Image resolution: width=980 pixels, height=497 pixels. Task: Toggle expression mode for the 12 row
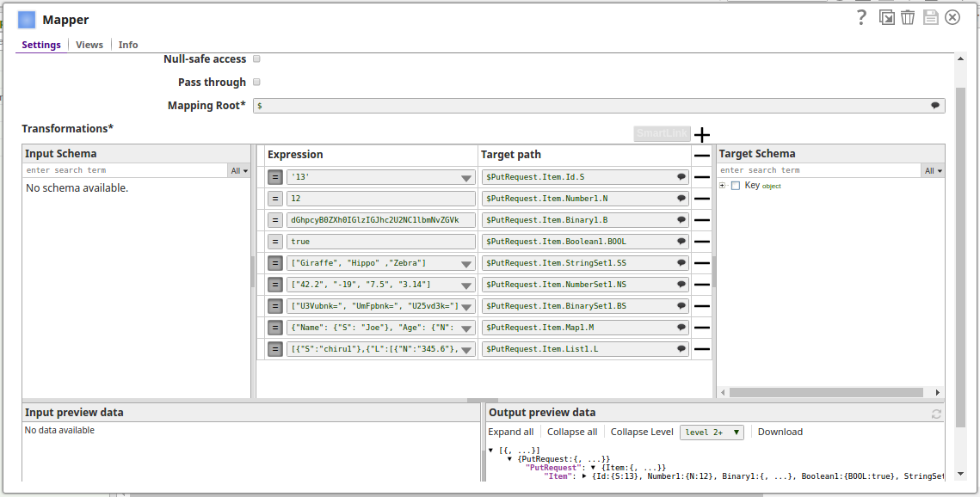[x=275, y=199]
